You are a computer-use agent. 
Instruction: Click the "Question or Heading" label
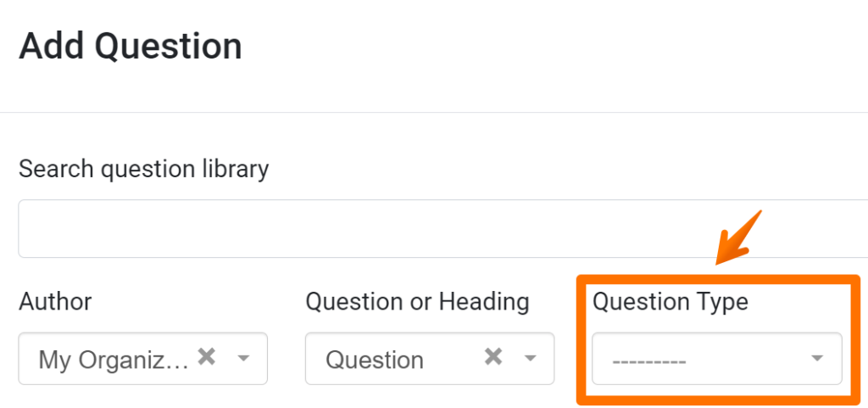tap(417, 301)
